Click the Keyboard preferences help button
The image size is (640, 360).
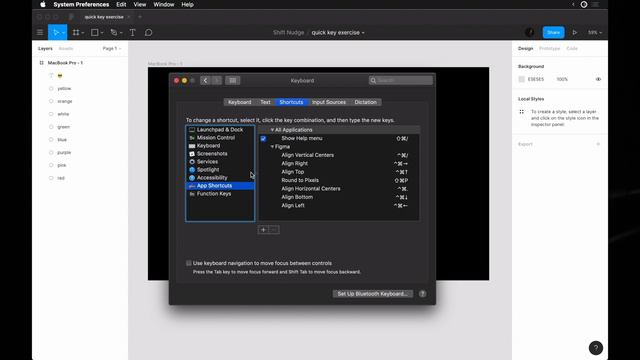(x=422, y=293)
